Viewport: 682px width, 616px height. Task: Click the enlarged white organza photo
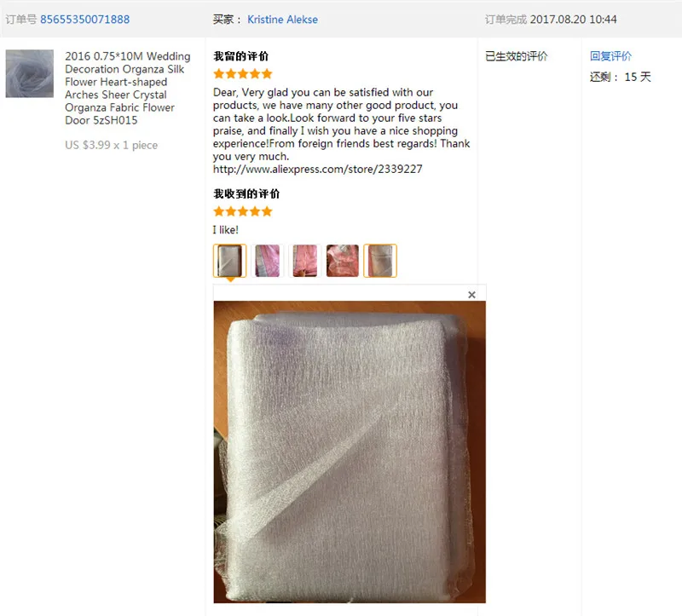click(x=350, y=452)
